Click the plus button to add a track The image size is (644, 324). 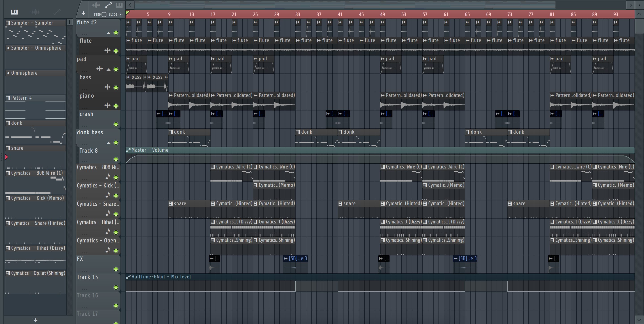[x=83, y=13]
